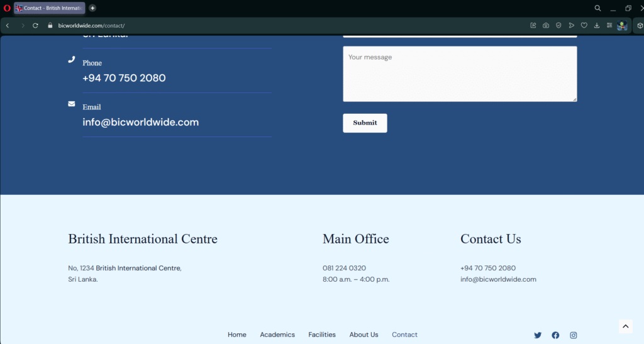Restore the browser window size
The width and height of the screenshot is (644, 344).
pos(628,8)
